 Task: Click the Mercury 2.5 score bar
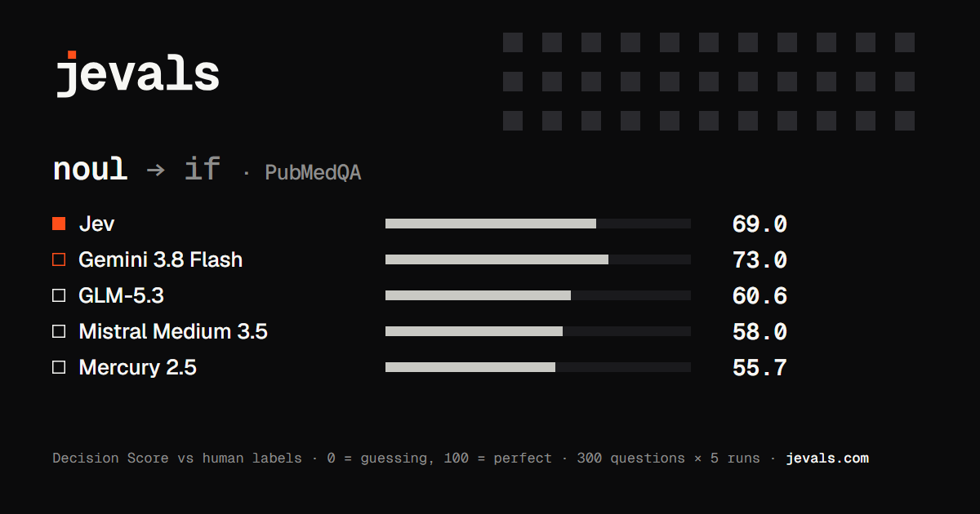(538, 367)
